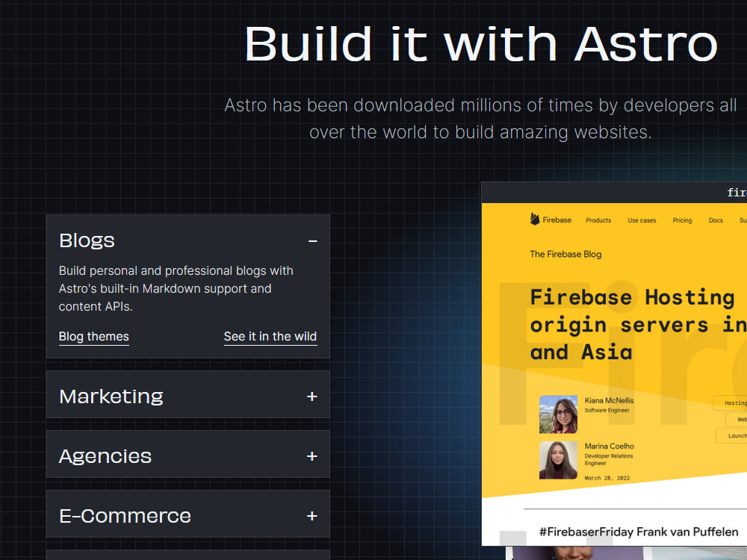Click the Launch tag in preview

click(x=733, y=436)
